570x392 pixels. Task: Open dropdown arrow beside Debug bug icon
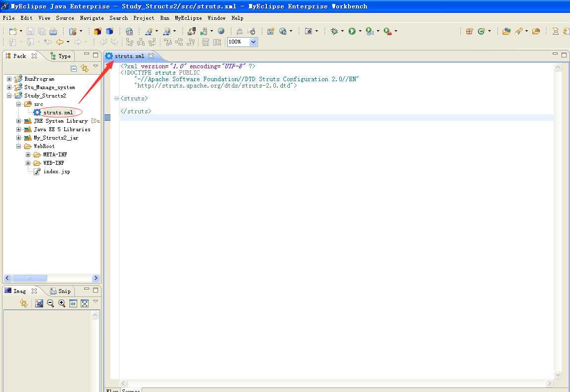pyautogui.click(x=342, y=31)
